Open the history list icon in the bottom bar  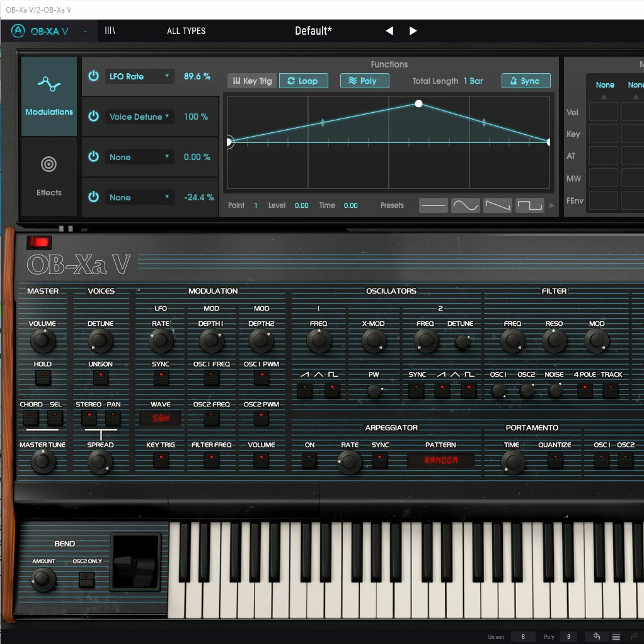tap(616, 637)
